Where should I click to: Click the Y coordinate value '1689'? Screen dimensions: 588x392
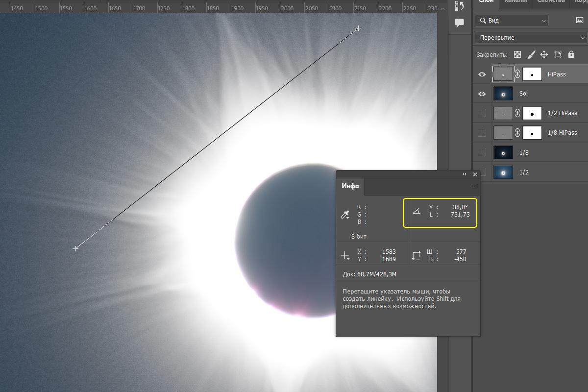pos(389,259)
